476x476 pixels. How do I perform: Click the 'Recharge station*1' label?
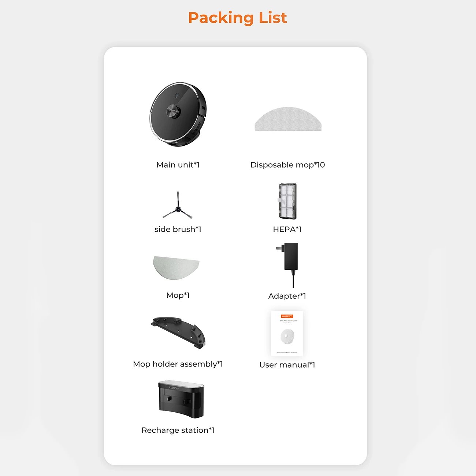point(178,430)
